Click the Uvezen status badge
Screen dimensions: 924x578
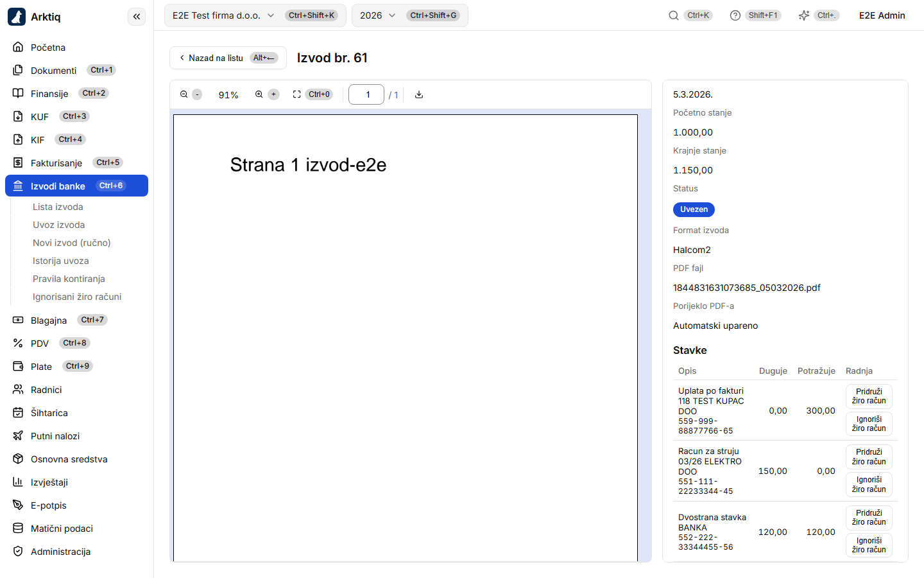click(x=694, y=209)
